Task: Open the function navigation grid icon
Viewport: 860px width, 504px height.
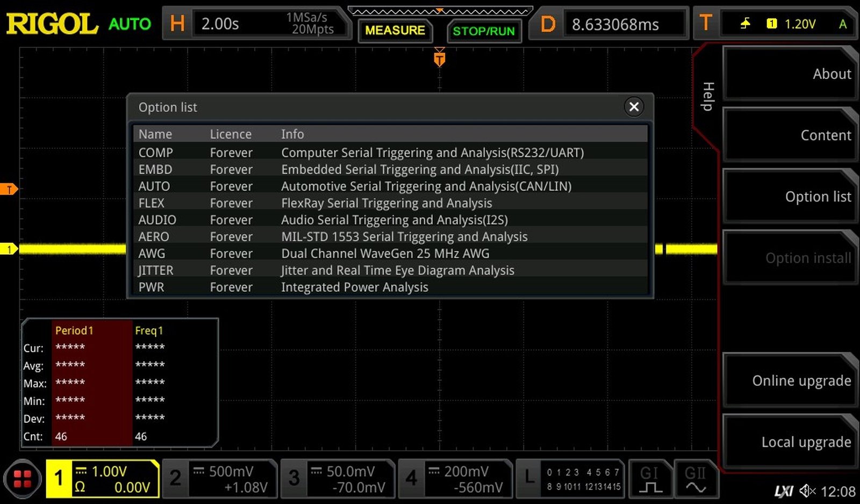Action: tap(22, 479)
